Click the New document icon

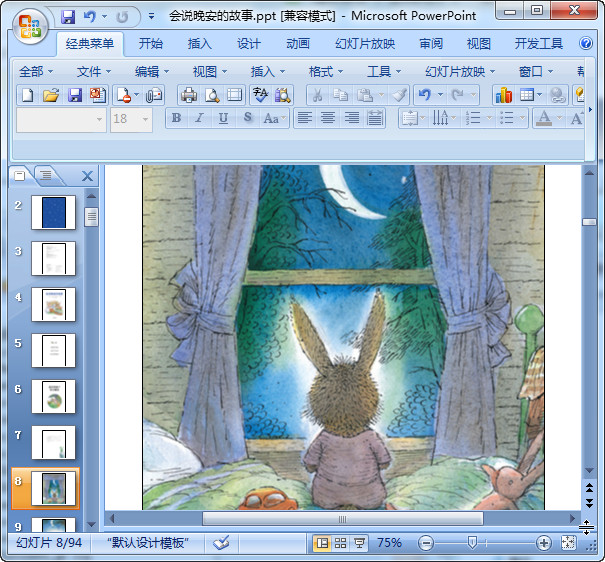27,95
